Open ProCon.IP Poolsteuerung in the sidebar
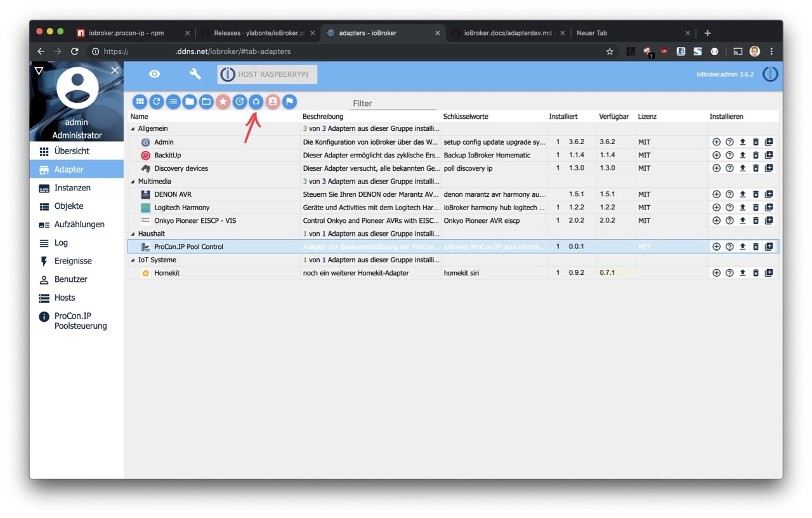The width and height of the screenshot is (812, 518). tap(77, 321)
